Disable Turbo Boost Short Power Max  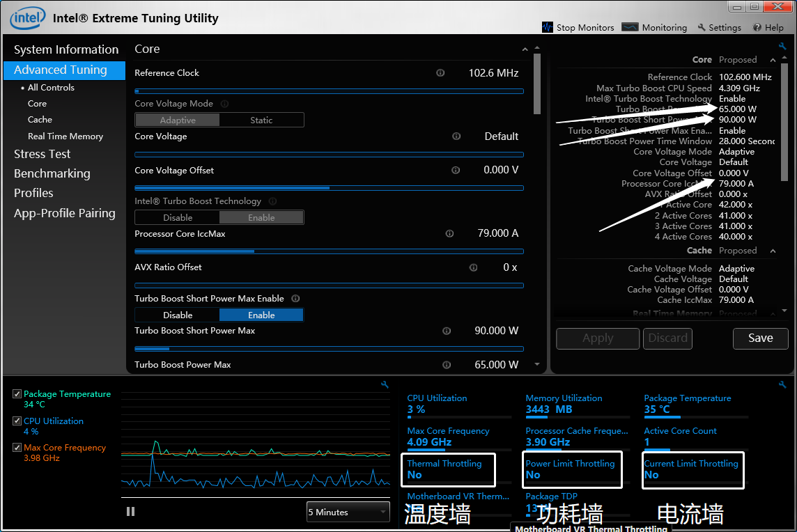[178, 315]
